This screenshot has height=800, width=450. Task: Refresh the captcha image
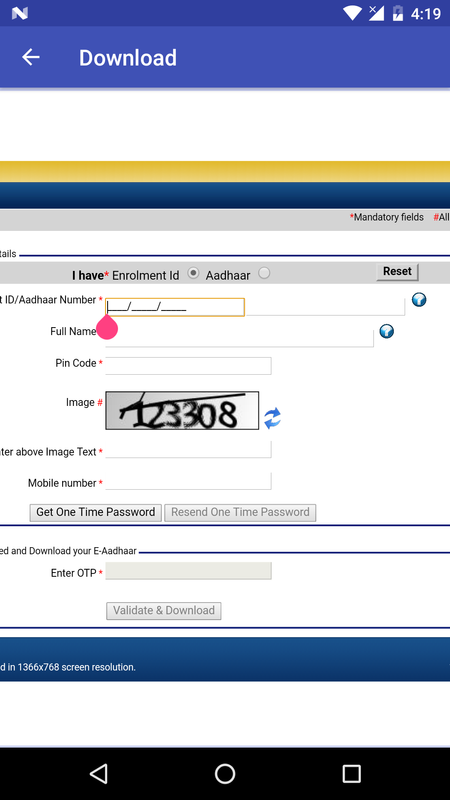(x=272, y=418)
